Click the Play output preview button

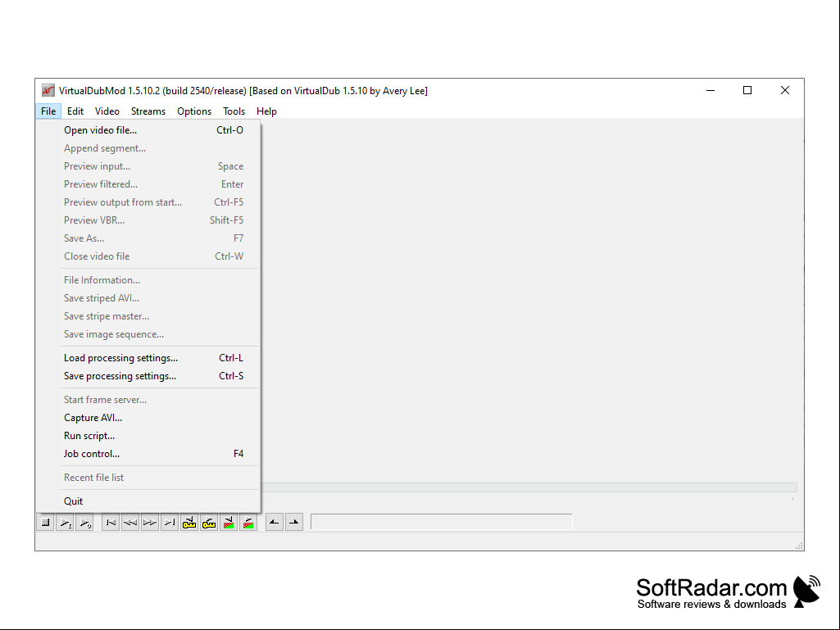tap(84, 523)
